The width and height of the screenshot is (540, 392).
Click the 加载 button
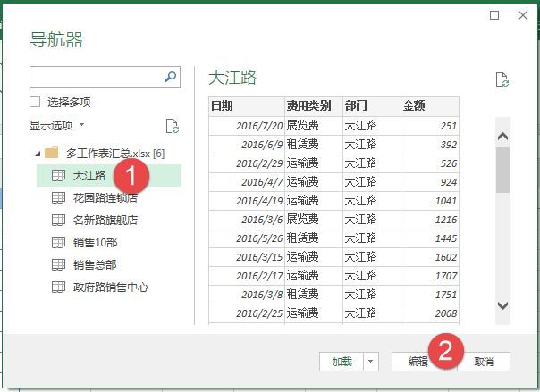[x=342, y=362]
